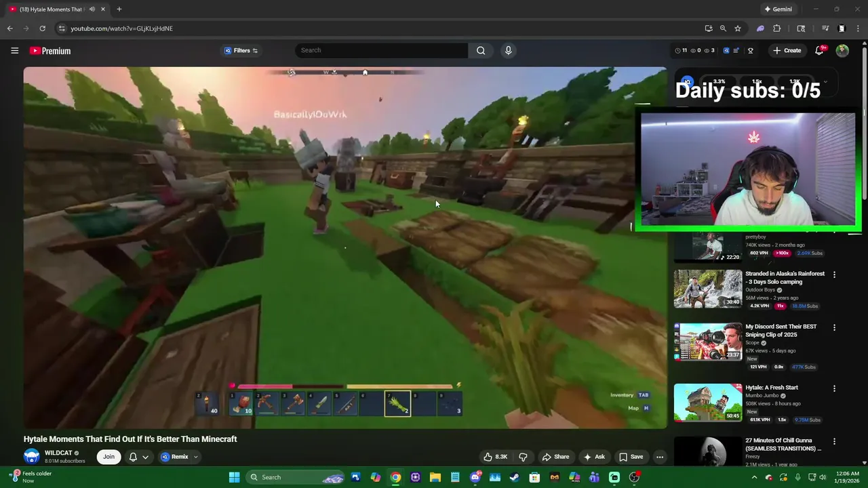This screenshot has height=488, width=868.
Task: Open Chrome extensions puzzle icon
Action: click(777, 28)
